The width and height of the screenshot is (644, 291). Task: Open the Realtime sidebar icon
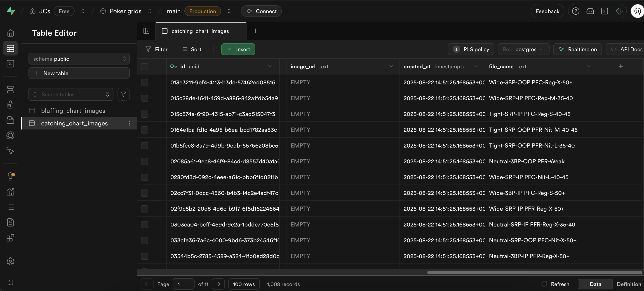point(10,150)
